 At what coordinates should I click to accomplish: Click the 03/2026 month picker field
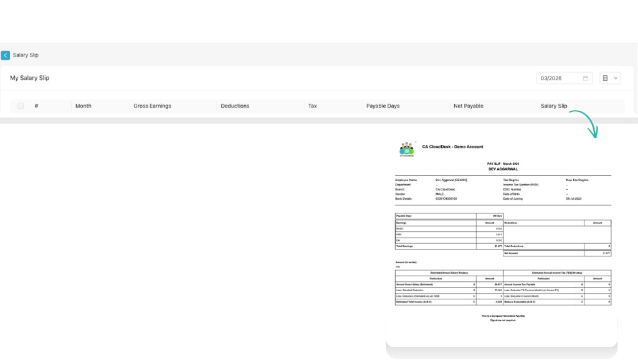558,78
